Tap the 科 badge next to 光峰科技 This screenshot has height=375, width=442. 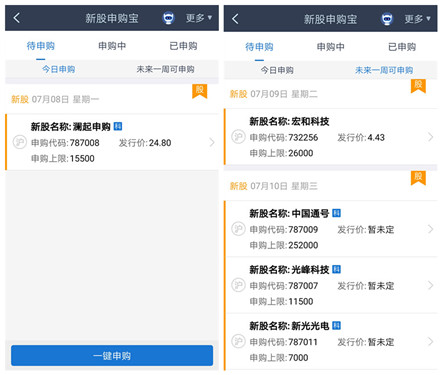[x=337, y=269]
